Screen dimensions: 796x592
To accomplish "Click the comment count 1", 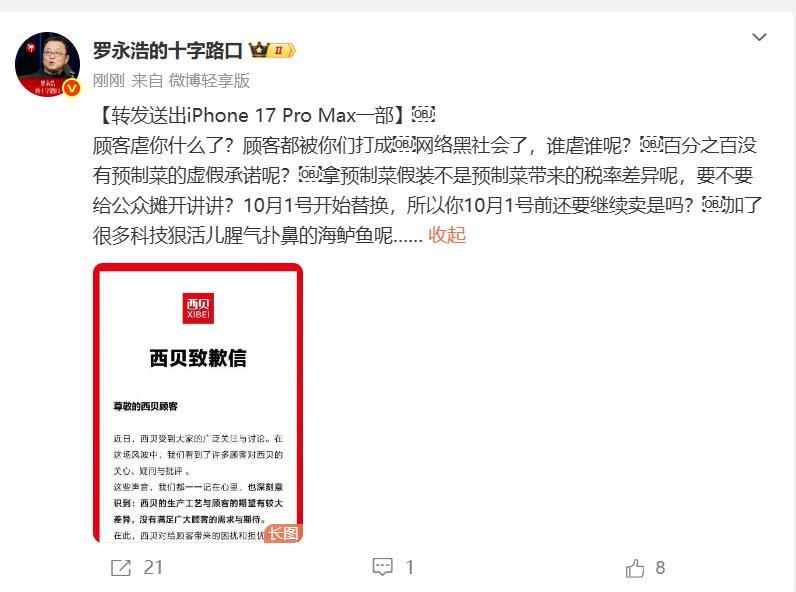I will [x=410, y=568].
